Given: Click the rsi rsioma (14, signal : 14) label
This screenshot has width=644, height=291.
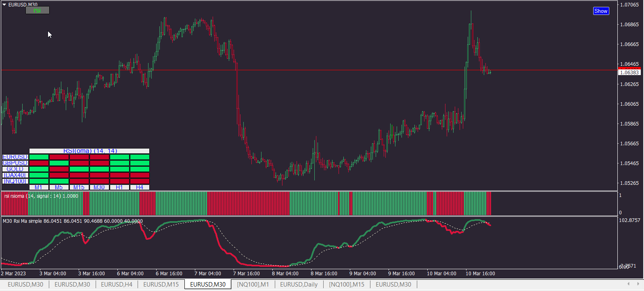Looking at the screenshot, I should (41, 196).
